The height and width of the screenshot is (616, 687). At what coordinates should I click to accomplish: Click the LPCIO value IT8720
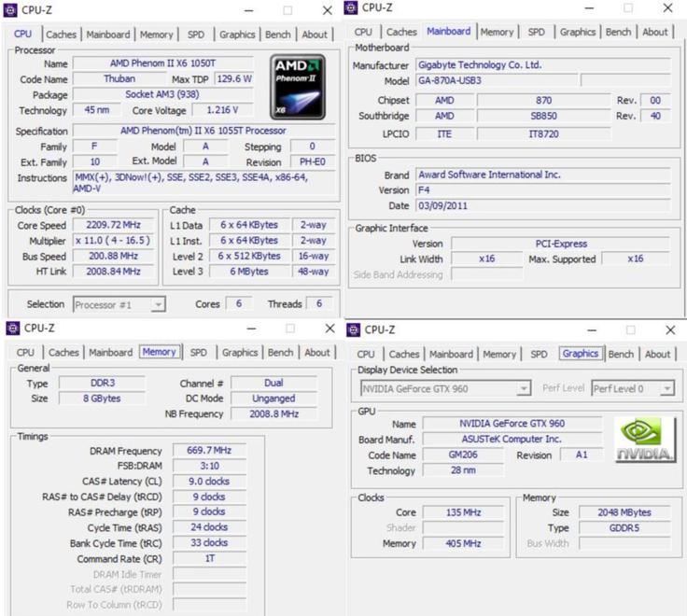(x=544, y=134)
